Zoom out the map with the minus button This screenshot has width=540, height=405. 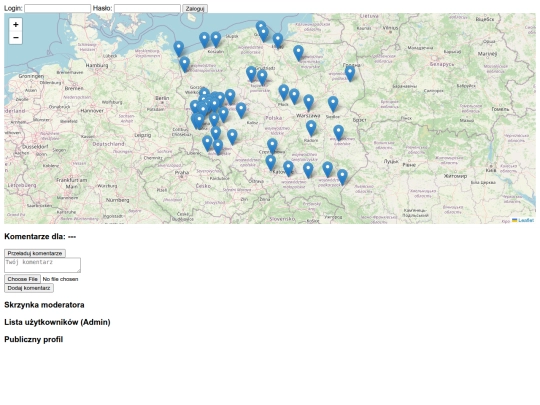(15, 38)
